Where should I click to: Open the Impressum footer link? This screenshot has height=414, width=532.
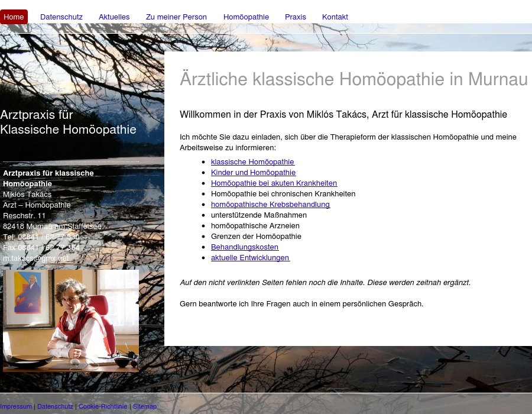coord(16,406)
